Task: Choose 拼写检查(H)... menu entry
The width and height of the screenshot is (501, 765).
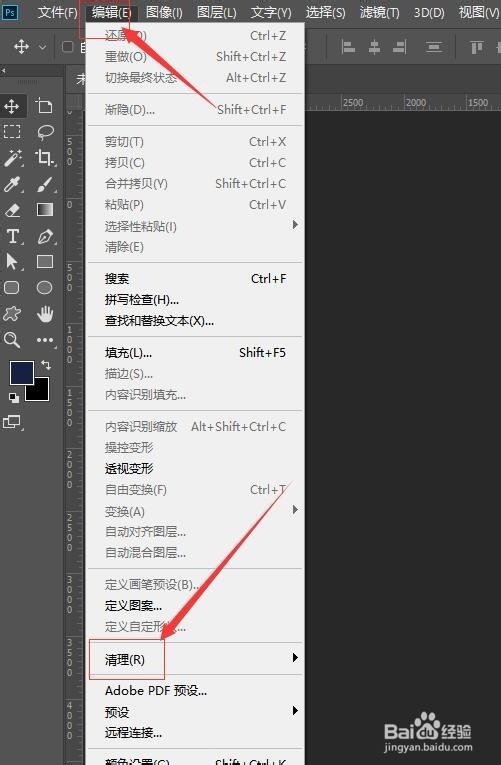Action: pyautogui.click(x=195, y=300)
